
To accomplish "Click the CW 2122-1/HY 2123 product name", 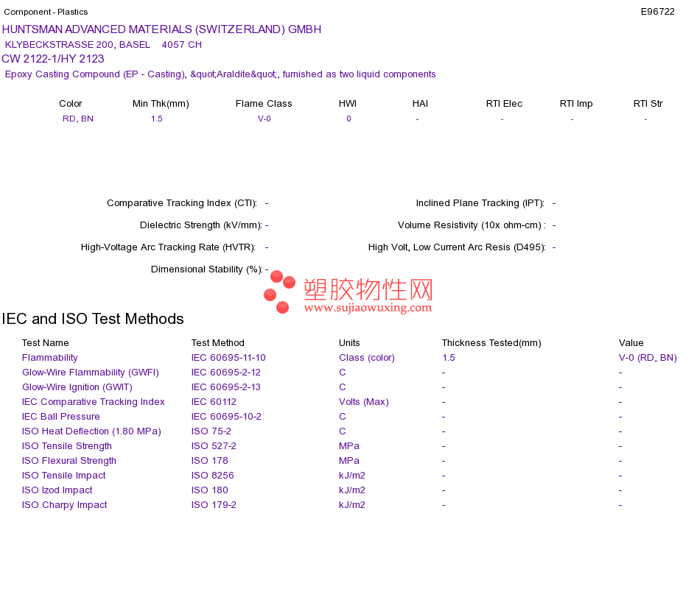I will click(53, 59).
